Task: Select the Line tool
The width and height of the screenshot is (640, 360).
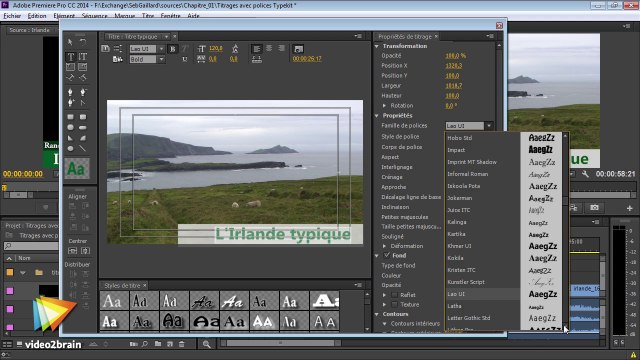Action: [83, 149]
